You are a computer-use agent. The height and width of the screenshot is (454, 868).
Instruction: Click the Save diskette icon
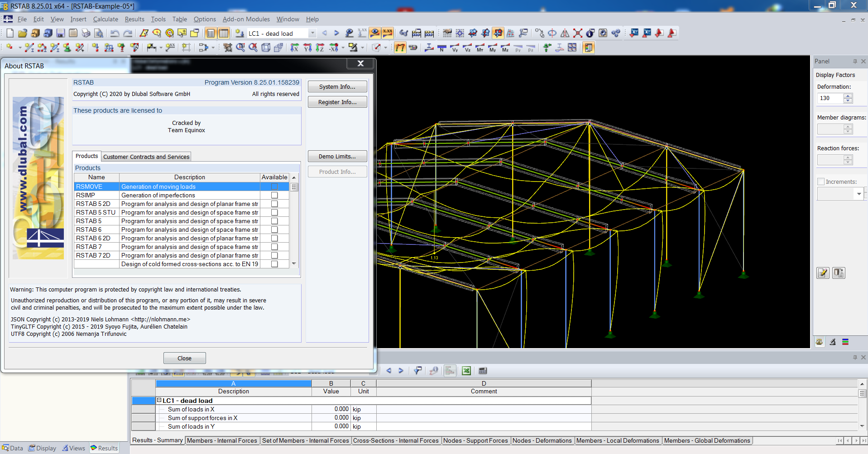coord(60,33)
